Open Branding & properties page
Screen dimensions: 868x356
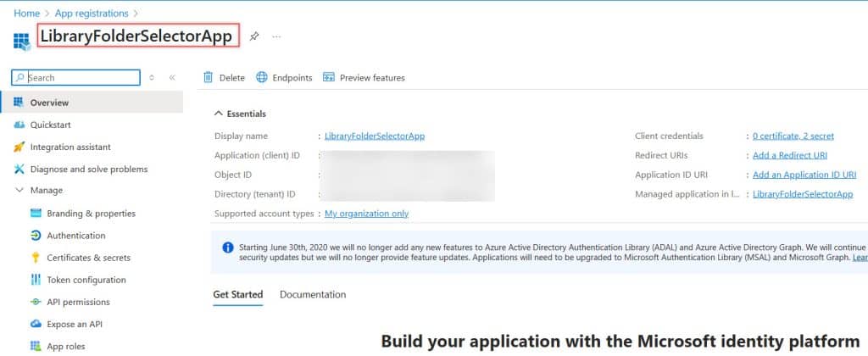pyautogui.click(x=92, y=213)
